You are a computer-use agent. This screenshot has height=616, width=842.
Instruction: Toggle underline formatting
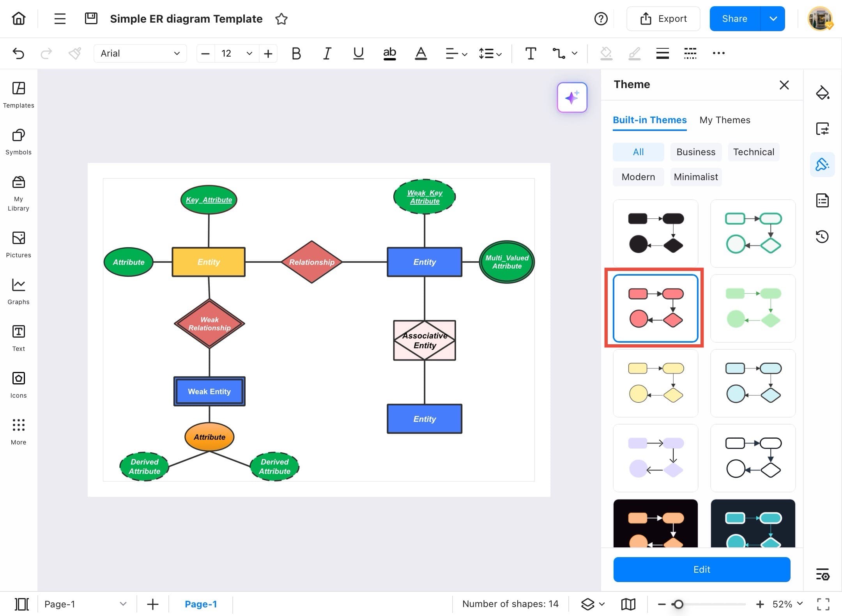tap(358, 53)
